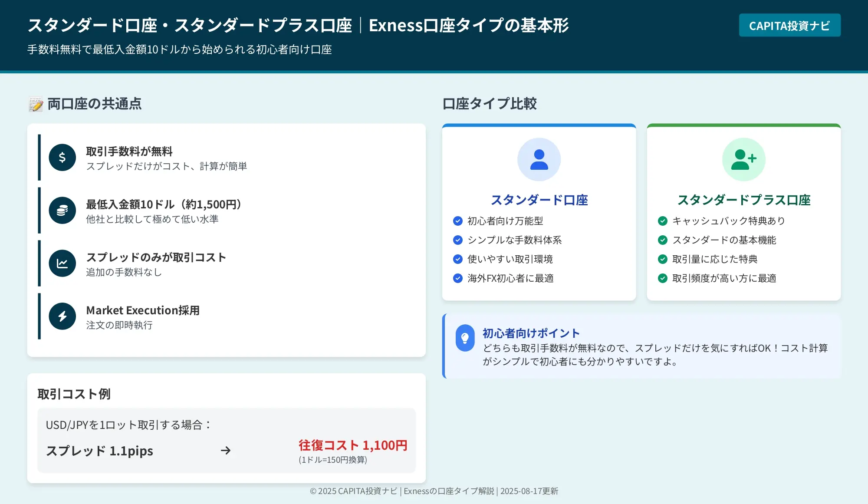Click the 初心者向け万能型 list text
This screenshot has width=868, height=504.
[x=505, y=221]
